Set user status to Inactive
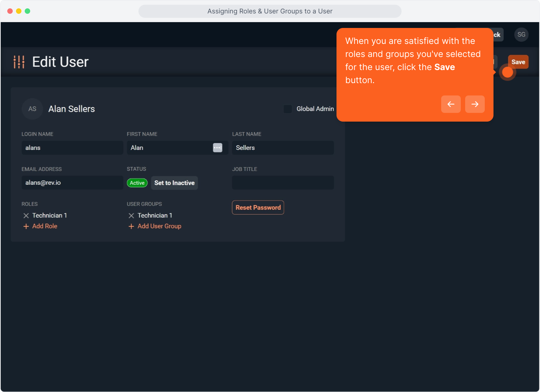 [174, 183]
